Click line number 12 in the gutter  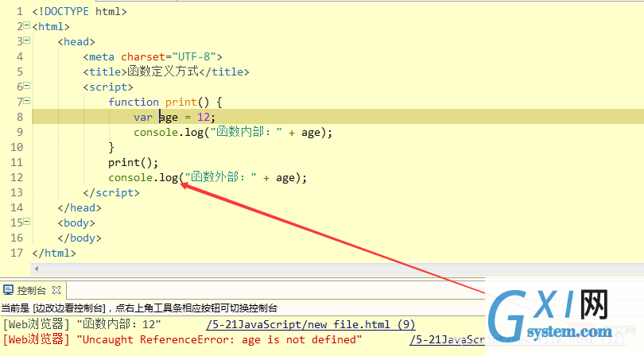point(17,177)
